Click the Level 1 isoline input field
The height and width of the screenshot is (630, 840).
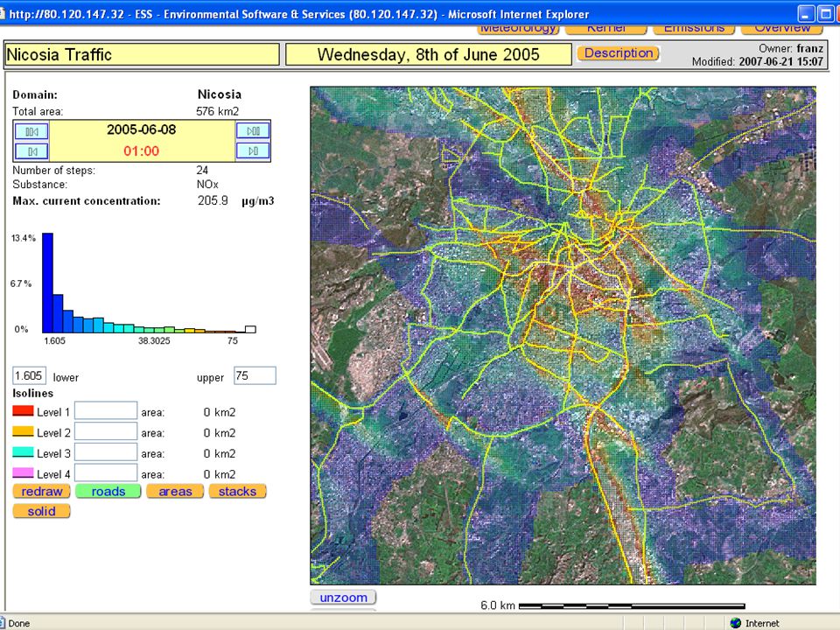[106, 411]
